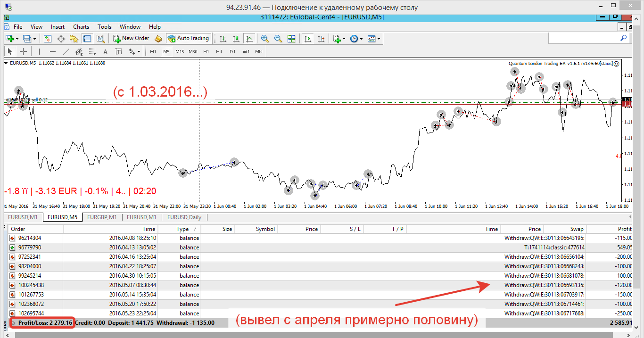Open the Window menu
Image resolution: width=644 pixels, height=338 pixels.
pos(130,27)
